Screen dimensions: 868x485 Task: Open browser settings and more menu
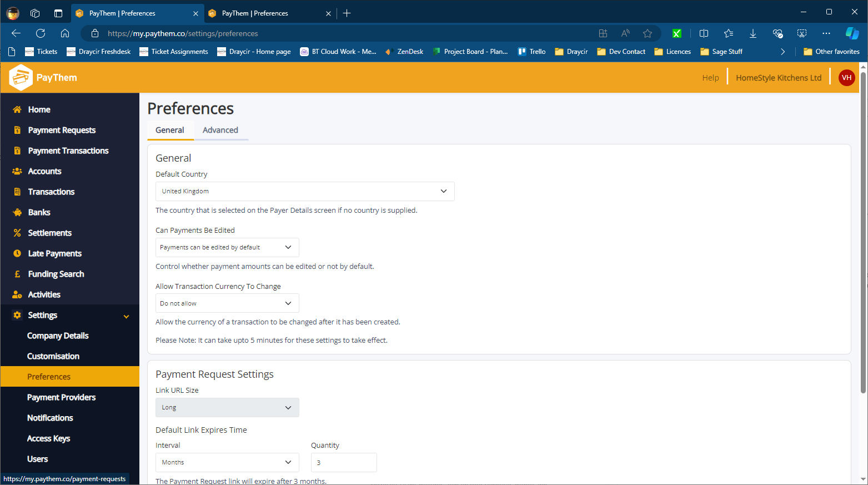[x=826, y=33]
